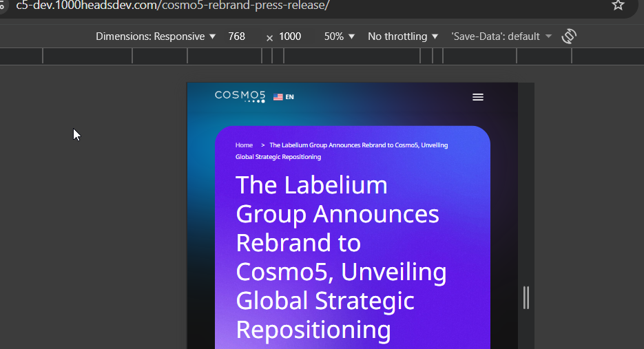Open the hamburger menu on the Cosmo5 page
The image size is (644, 349).
point(477,97)
